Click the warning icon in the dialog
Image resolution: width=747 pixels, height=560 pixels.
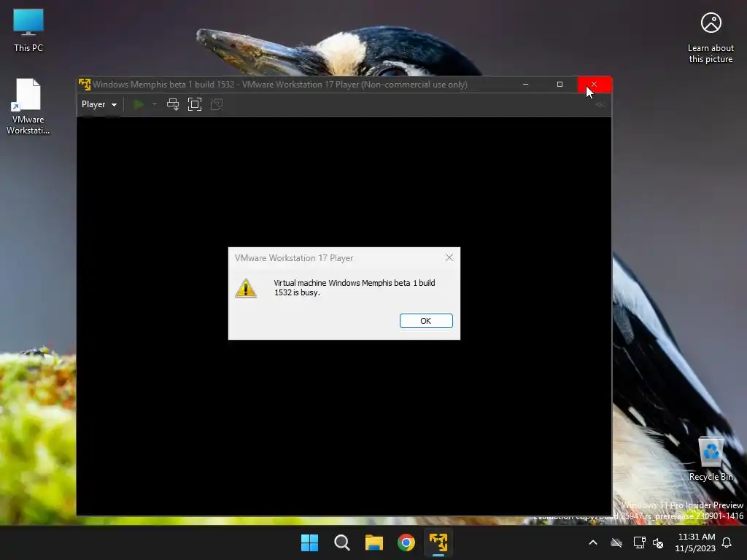click(x=246, y=288)
